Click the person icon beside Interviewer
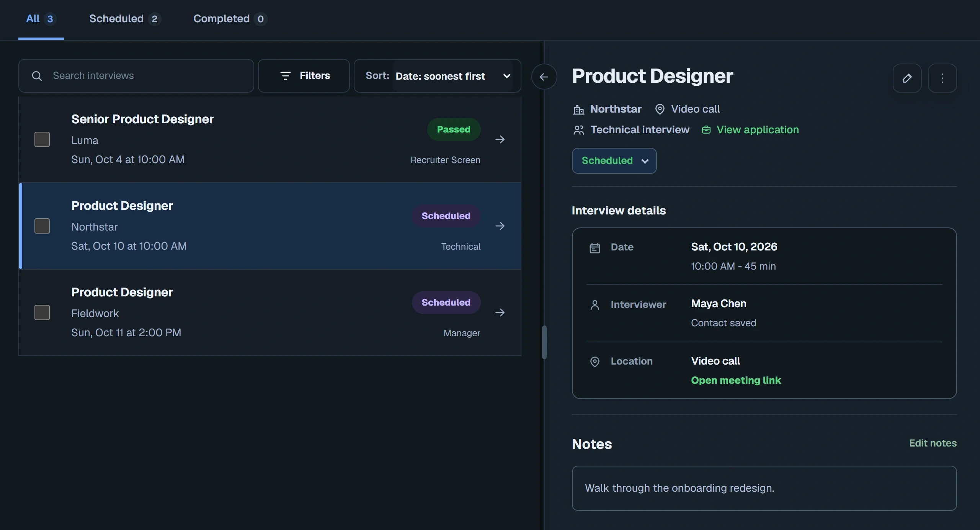This screenshot has height=530, width=980. pyautogui.click(x=595, y=305)
